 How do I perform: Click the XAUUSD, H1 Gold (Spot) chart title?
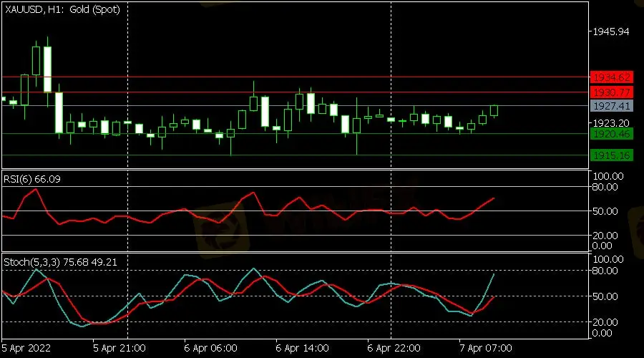[62, 9]
